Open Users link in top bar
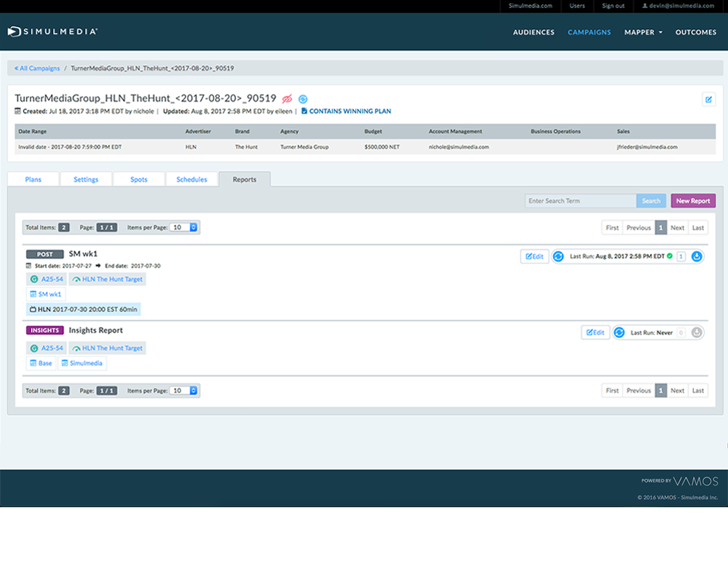The width and height of the screenshot is (728, 588). coord(577,6)
